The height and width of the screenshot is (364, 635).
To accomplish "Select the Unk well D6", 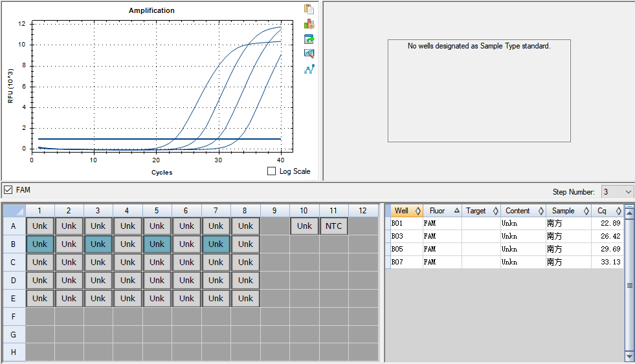I will (x=186, y=281).
